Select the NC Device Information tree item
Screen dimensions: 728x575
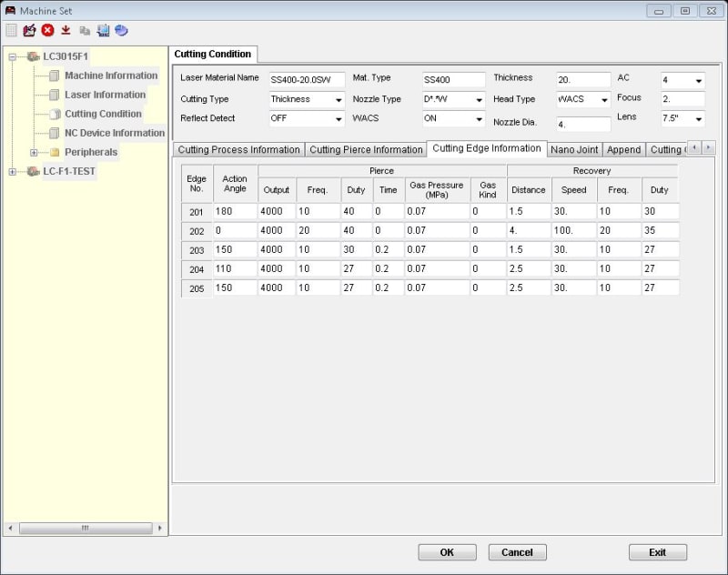click(115, 133)
